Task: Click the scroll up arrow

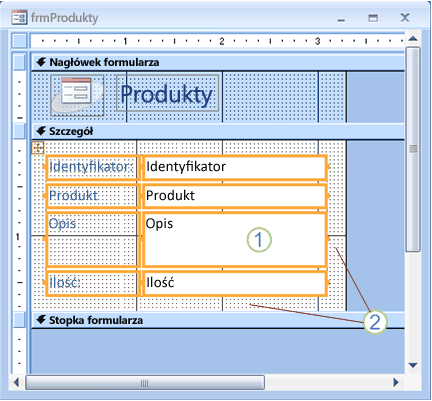Action: (413, 39)
